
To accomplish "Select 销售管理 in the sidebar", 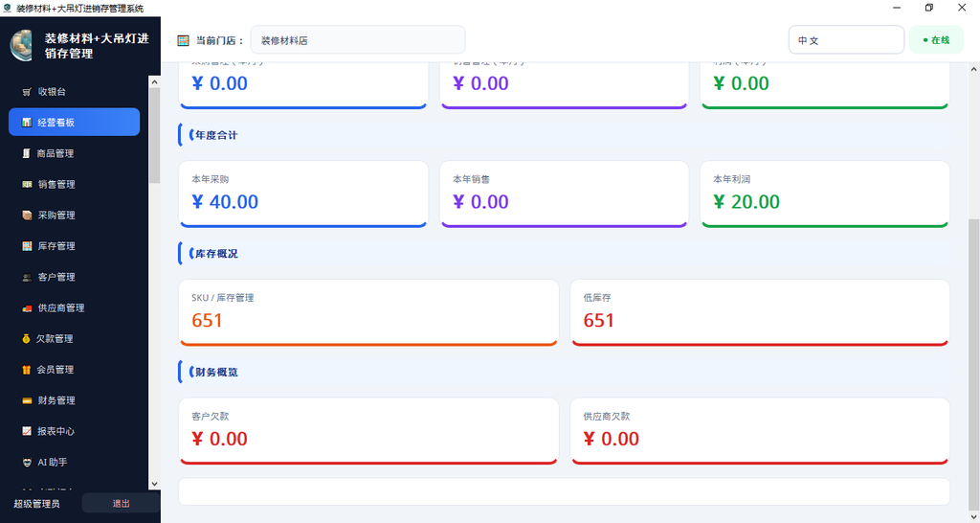I will 75,185.
